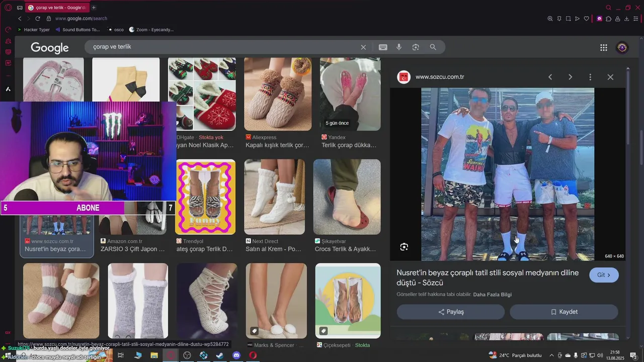
Task: Open notification center in taskbar
Action: (x=634, y=355)
